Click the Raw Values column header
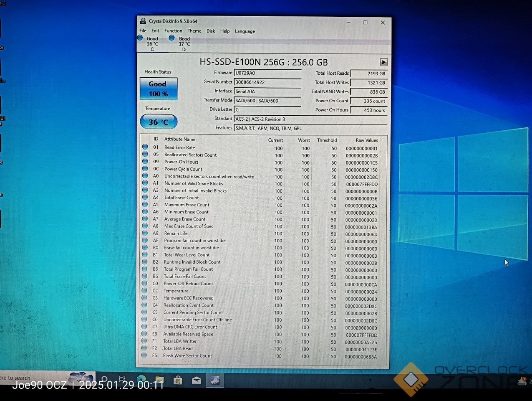The width and height of the screenshot is (532, 401). [367, 140]
